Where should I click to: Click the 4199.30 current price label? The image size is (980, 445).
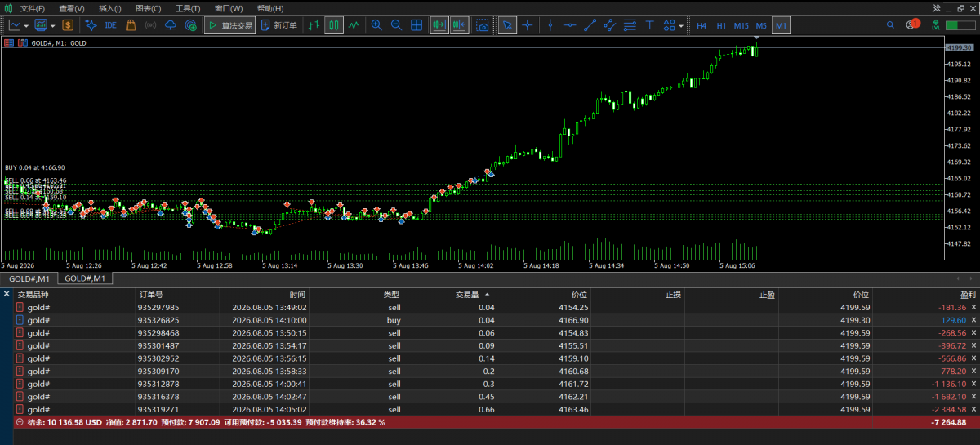pos(960,48)
